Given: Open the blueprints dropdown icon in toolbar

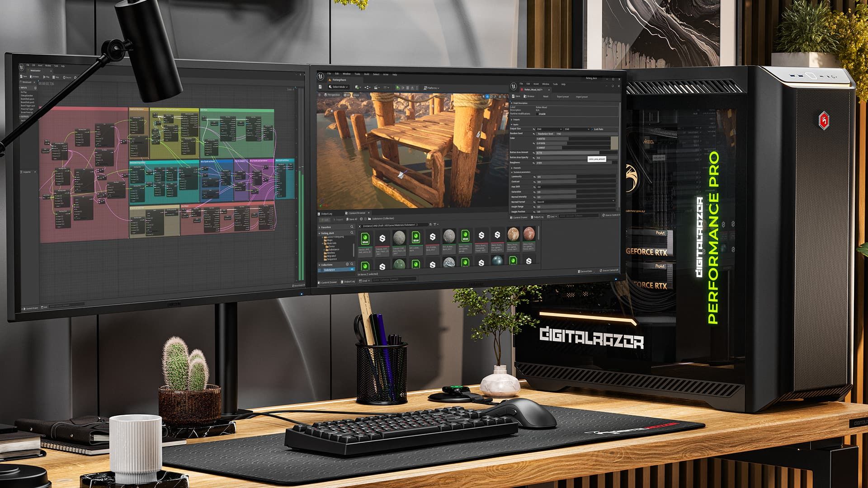Looking at the screenshot, I should point(368,88).
